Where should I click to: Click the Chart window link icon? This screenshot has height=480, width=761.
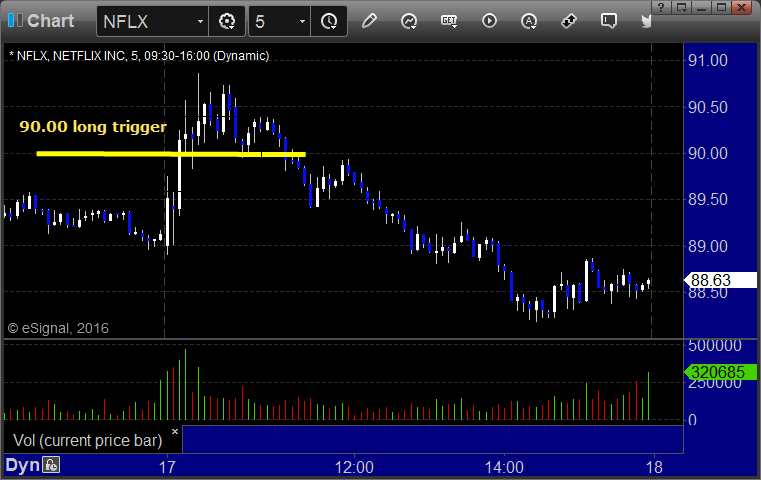[15, 21]
